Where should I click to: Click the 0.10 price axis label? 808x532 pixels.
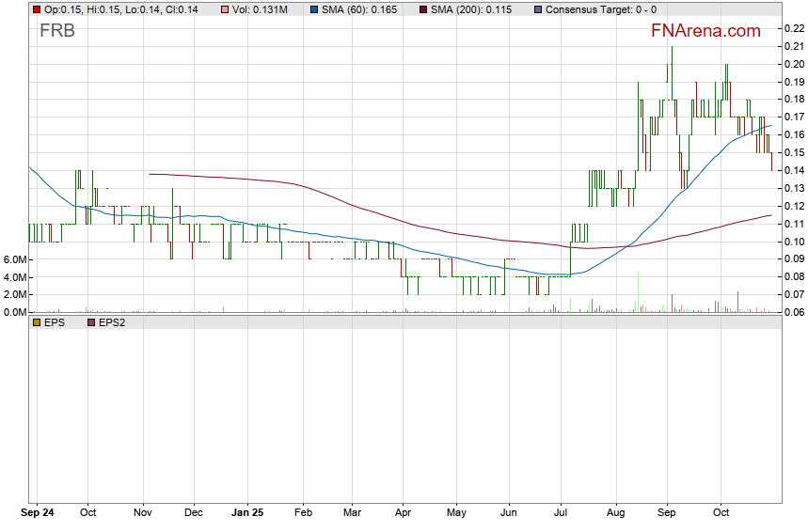tap(794, 242)
